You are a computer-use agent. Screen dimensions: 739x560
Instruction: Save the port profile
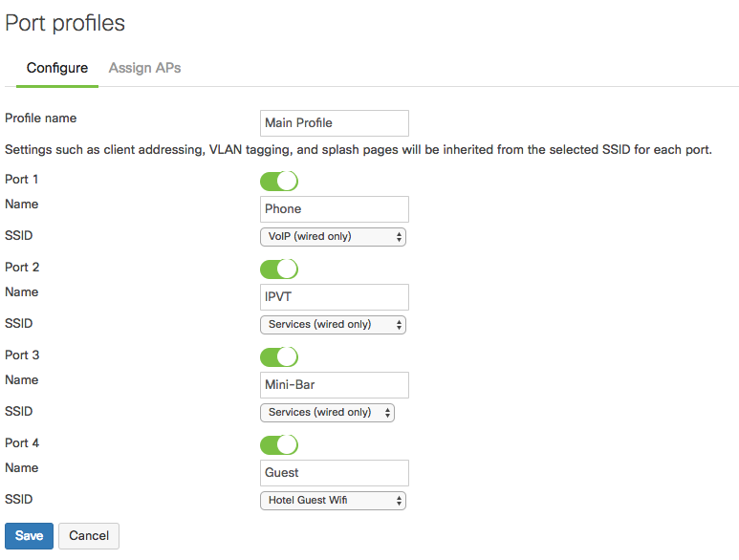(29, 536)
